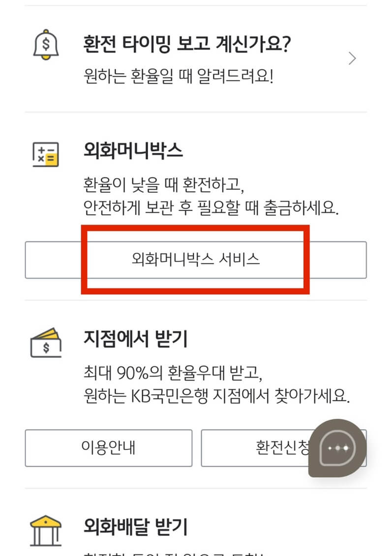Tap the dollar sign on the bell icon
The image size is (392, 556).
[46, 44]
